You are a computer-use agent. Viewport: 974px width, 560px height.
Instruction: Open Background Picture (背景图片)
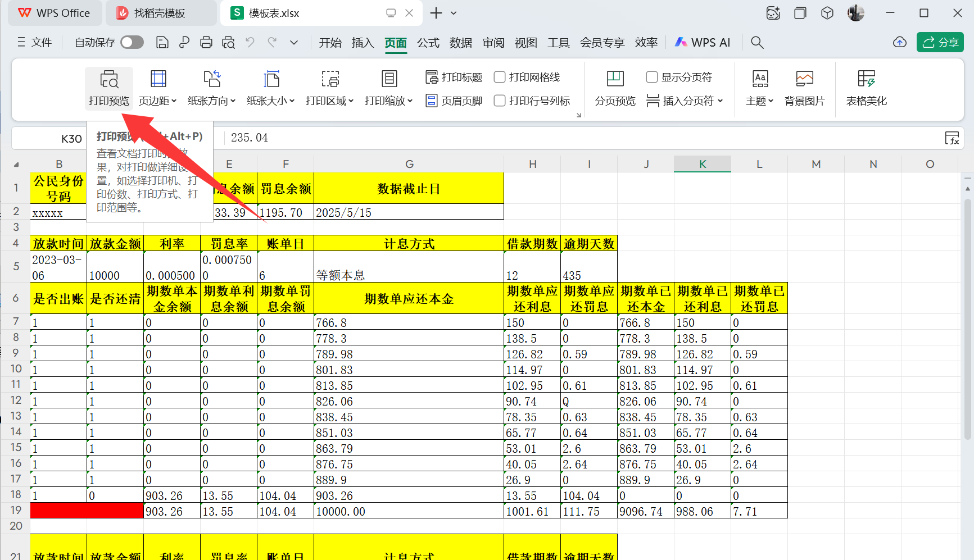click(805, 88)
